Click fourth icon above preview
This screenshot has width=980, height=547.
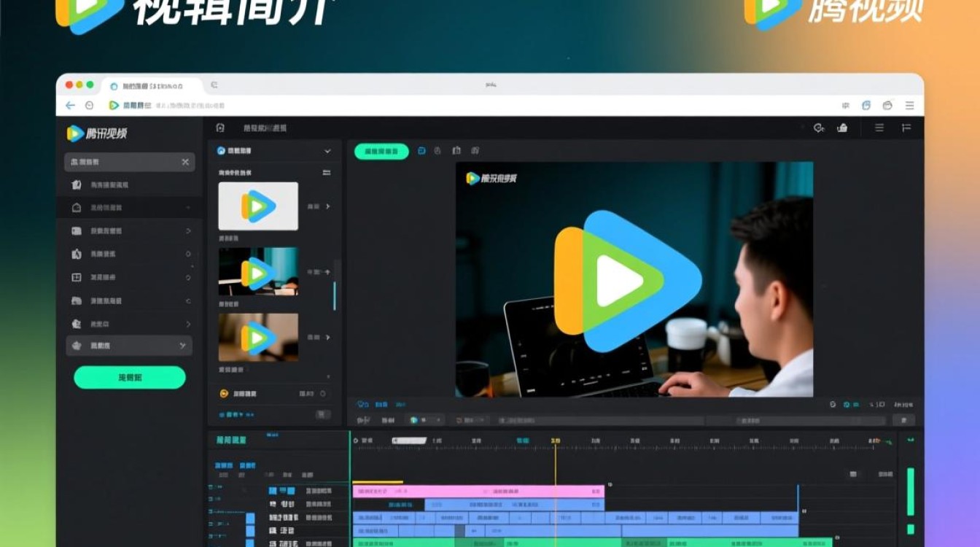tap(475, 151)
